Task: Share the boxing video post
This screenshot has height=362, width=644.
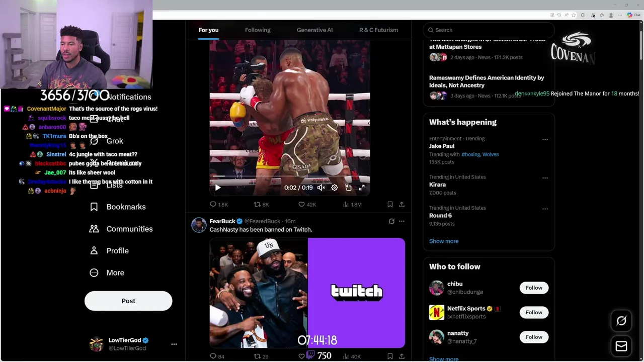Action: coord(401,205)
